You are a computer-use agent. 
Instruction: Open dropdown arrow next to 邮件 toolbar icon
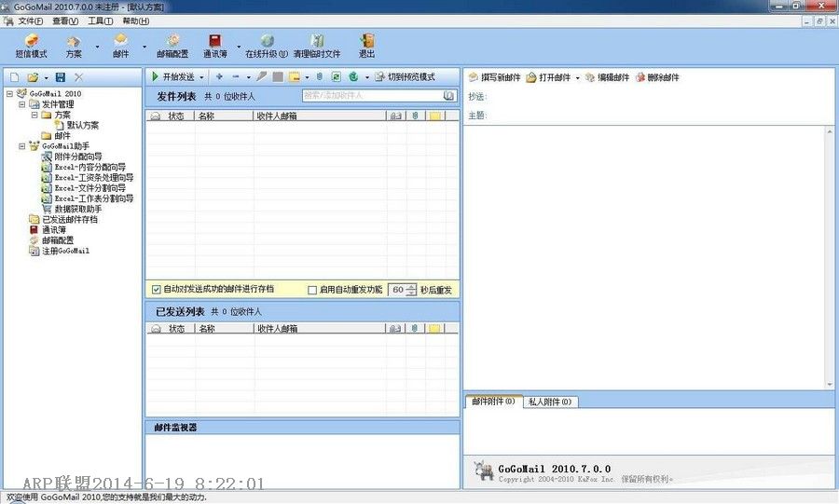point(144,47)
